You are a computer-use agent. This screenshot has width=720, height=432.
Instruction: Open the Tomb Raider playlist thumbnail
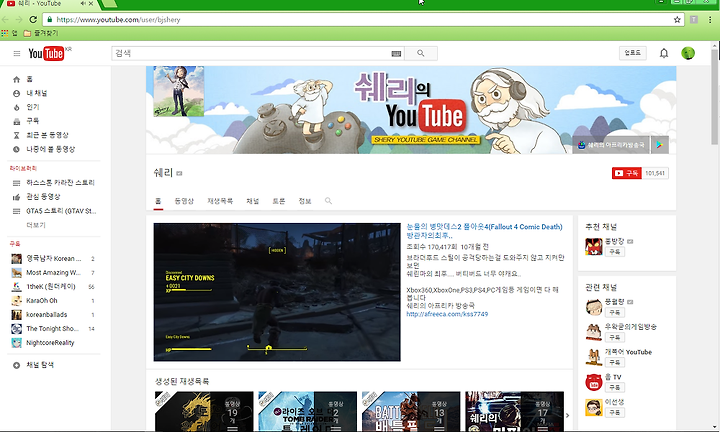(307, 411)
